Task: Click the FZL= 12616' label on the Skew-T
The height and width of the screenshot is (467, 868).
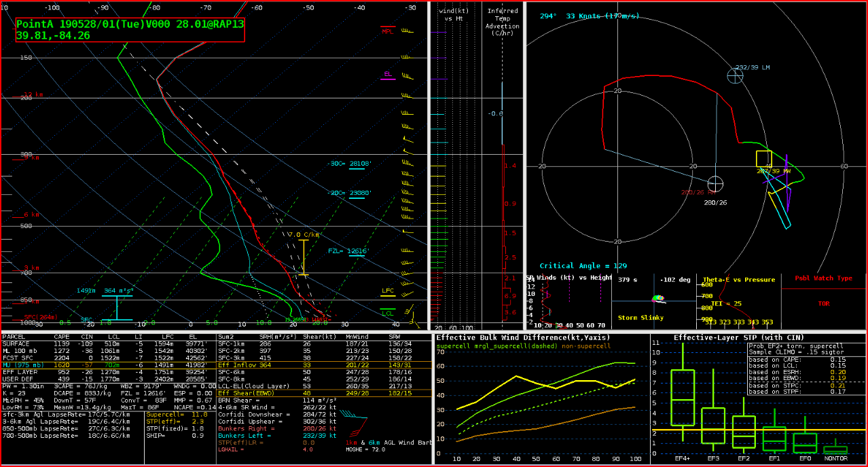Action: (x=348, y=251)
